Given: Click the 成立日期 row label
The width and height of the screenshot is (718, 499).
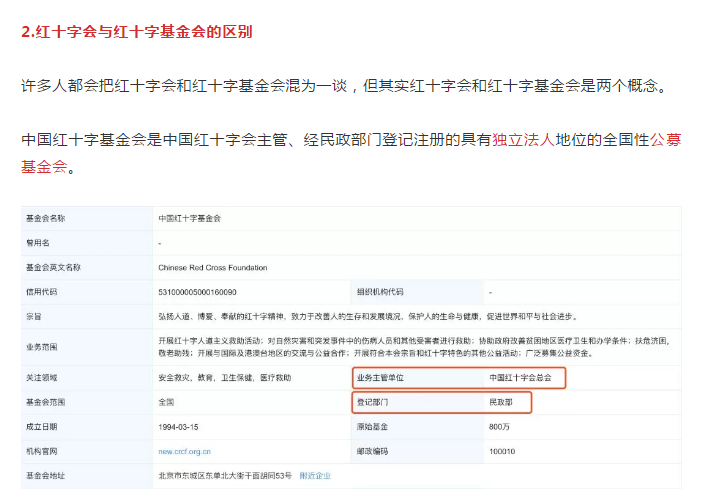Looking at the screenshot, I should point(42,427).
